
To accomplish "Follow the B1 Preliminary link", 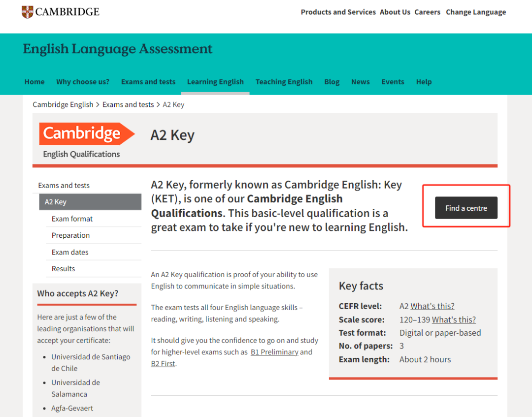I will pos(274,352).
